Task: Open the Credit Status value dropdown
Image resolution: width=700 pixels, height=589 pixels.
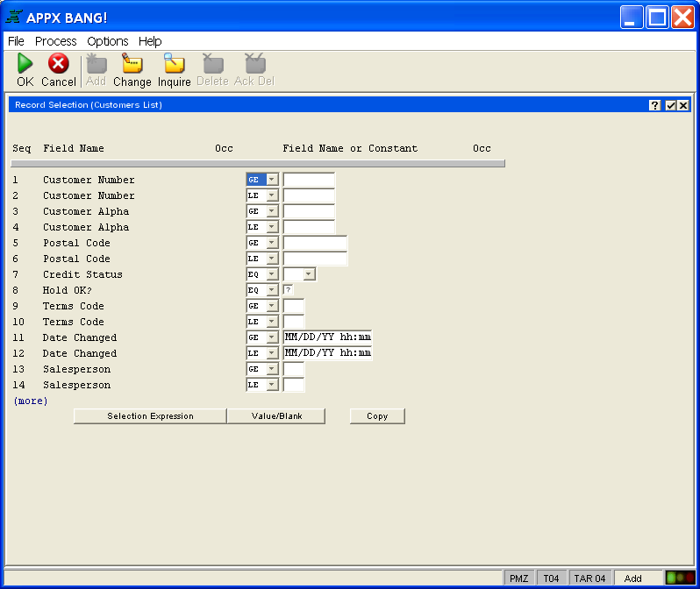Action: click(309, 274)
